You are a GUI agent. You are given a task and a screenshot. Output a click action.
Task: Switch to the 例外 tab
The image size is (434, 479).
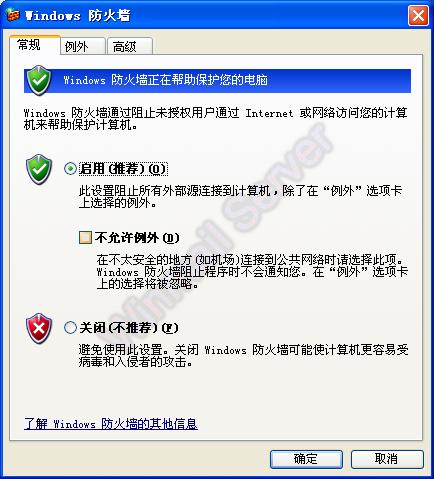click(83, 46)
